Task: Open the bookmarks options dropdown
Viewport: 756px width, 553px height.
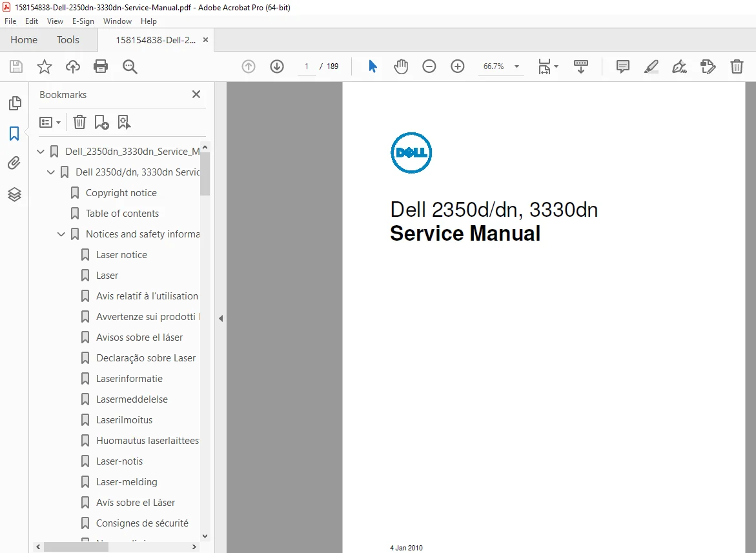Action: coord(50,123)
